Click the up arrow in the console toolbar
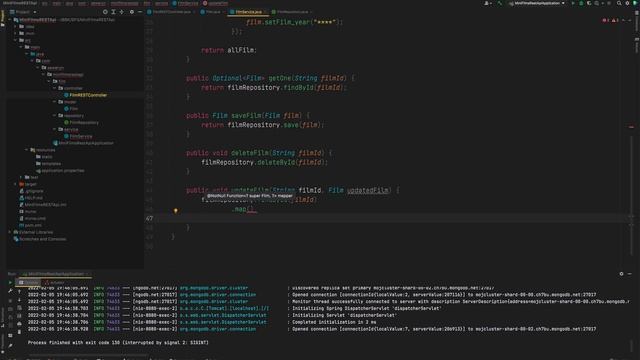640x360 pixels. [19, 291]
